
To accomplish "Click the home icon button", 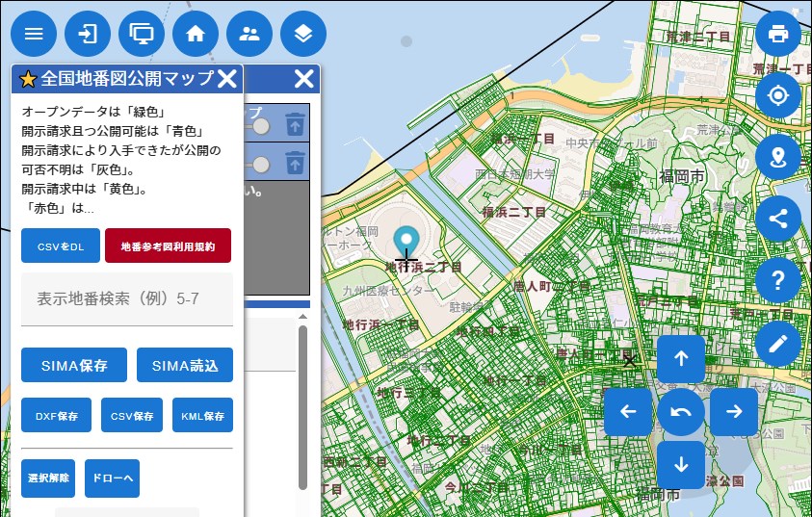I will [x=196, y=34].
